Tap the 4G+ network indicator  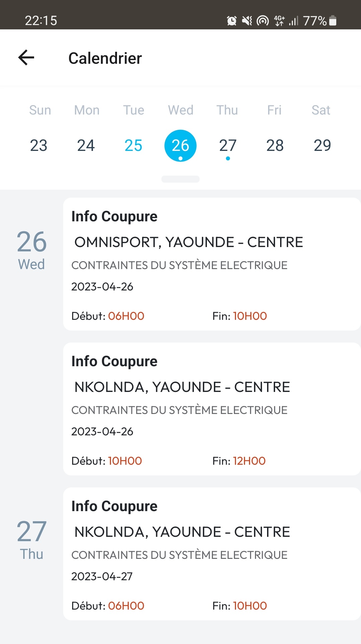(279, 21)
